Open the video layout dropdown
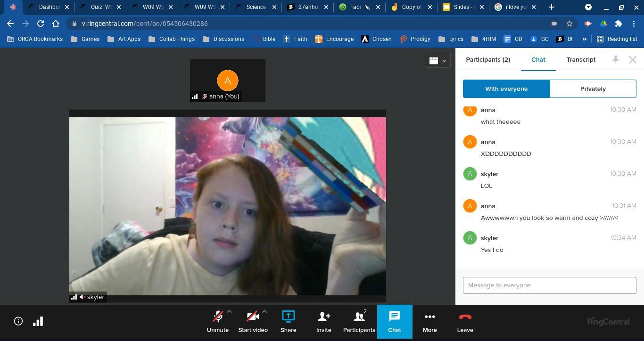This screenshot has width=644, height=341. pos(438,60)
